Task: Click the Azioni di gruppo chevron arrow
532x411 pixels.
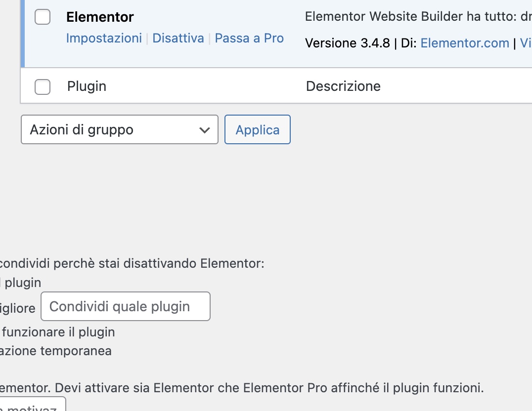Action: 204,130
